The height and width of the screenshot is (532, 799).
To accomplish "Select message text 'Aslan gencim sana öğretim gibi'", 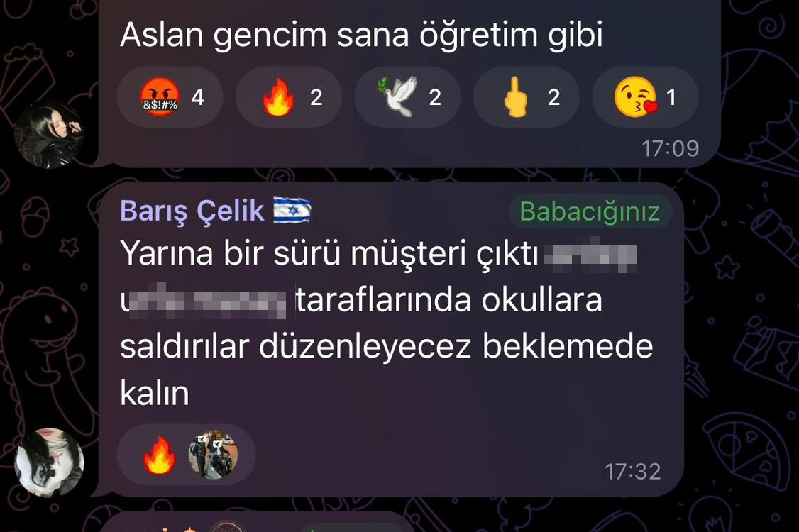I will coord(361,35).
